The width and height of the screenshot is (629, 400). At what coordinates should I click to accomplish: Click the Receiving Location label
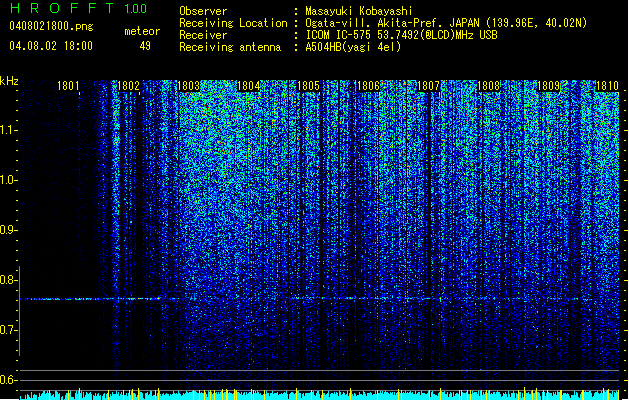233,23
